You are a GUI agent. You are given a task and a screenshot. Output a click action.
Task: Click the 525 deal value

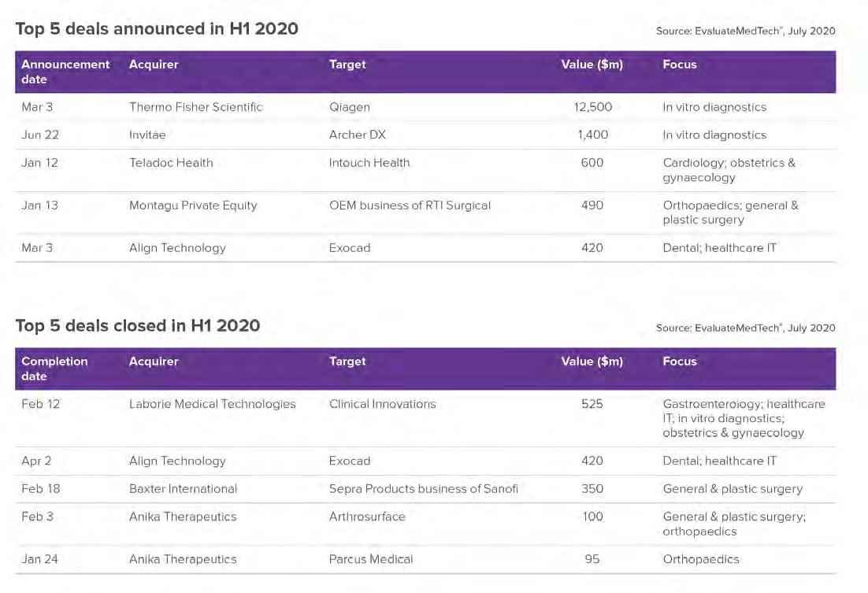coord(592,404)
